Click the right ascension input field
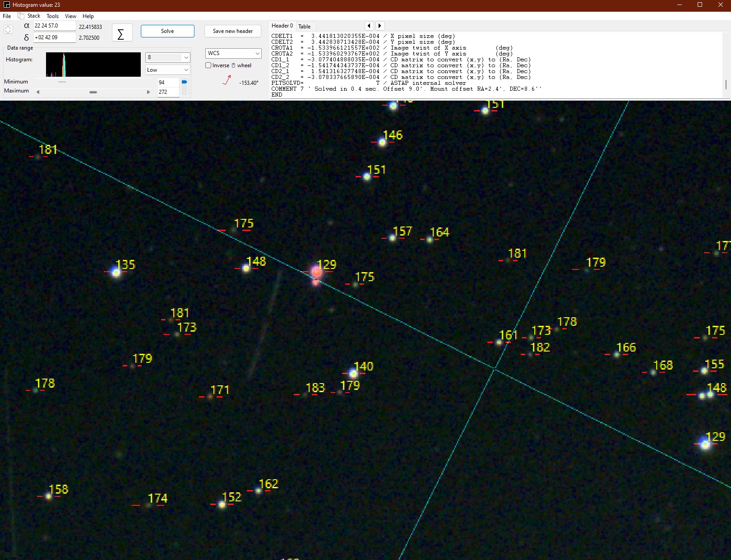The height and width of the screenshot is (560, 731). tap(54, 26)
